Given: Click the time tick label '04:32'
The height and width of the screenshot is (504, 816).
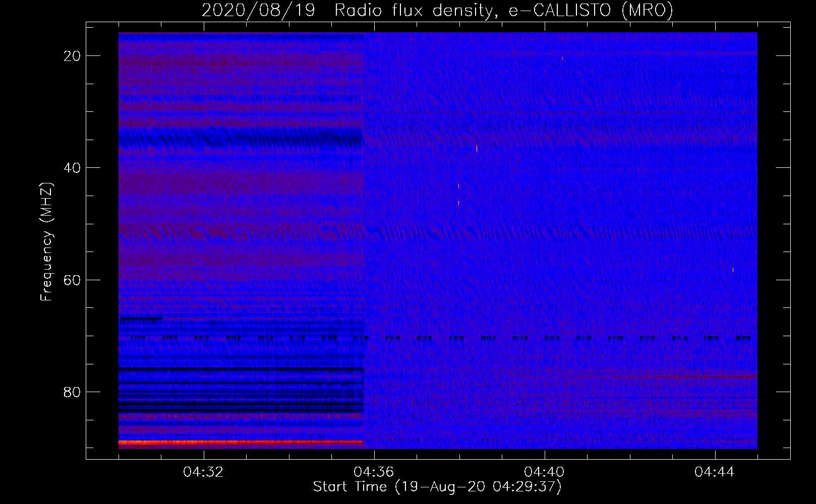Looking at the screenshot, I should click(204, 472).
